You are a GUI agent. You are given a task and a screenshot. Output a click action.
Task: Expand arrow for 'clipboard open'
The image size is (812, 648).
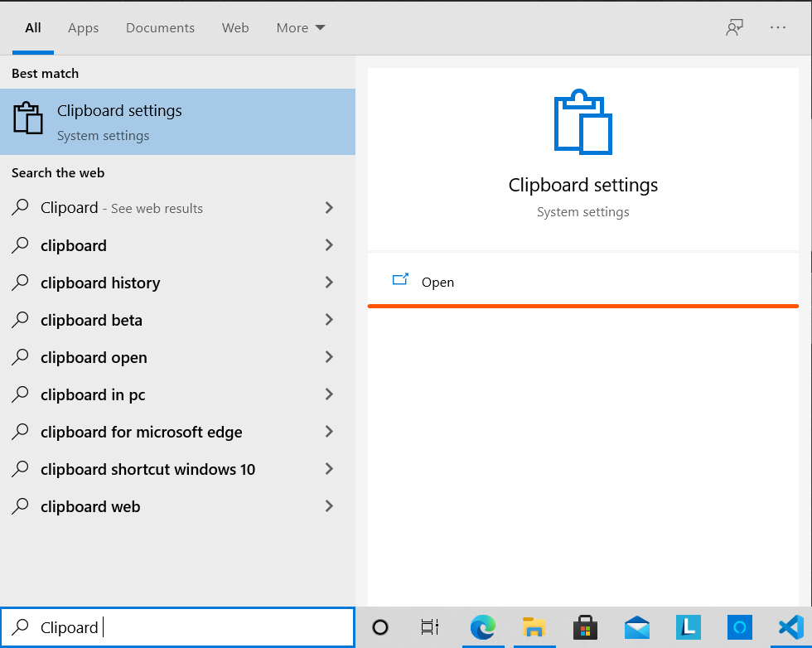coord(329,357)
